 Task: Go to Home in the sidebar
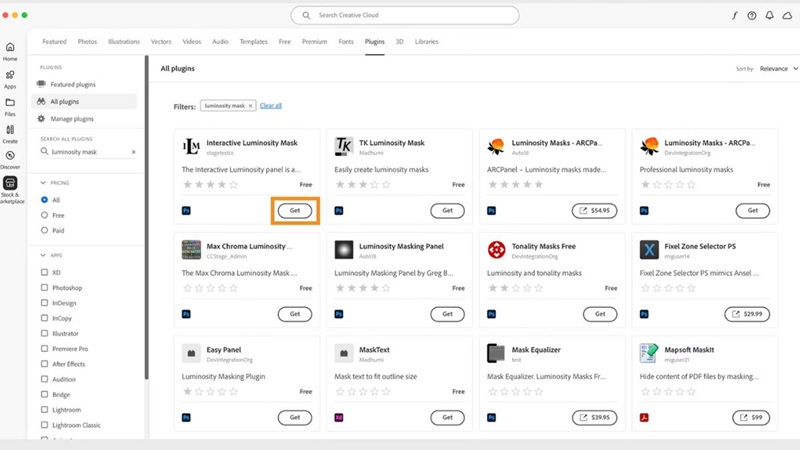click(10, 51)
